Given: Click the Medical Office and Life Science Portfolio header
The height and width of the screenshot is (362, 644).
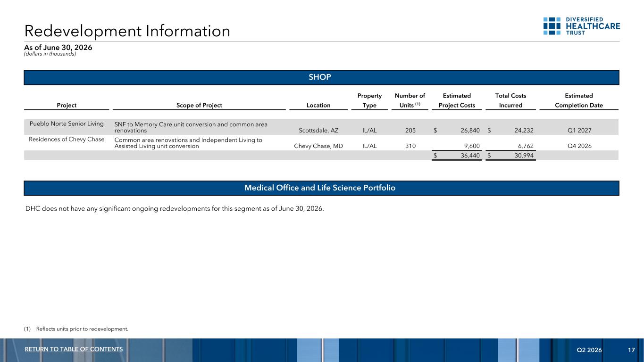Looking at the screenshot, I should click(321, 188).
